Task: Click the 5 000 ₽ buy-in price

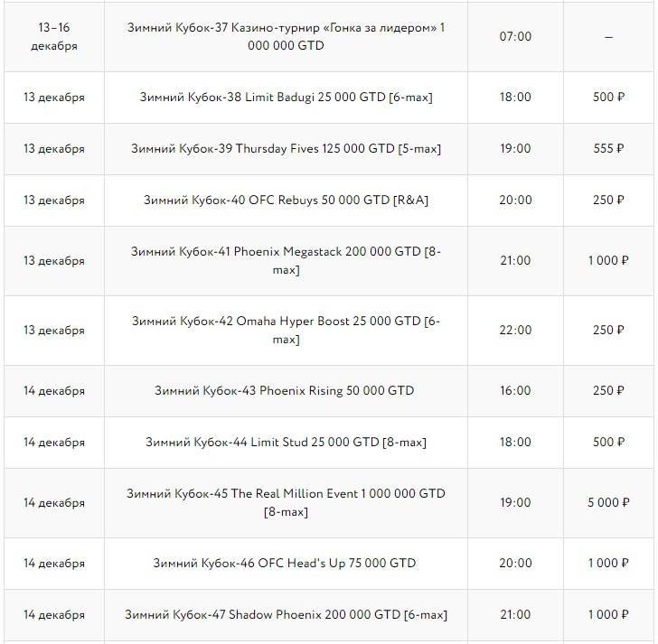Action: [608, 502]
